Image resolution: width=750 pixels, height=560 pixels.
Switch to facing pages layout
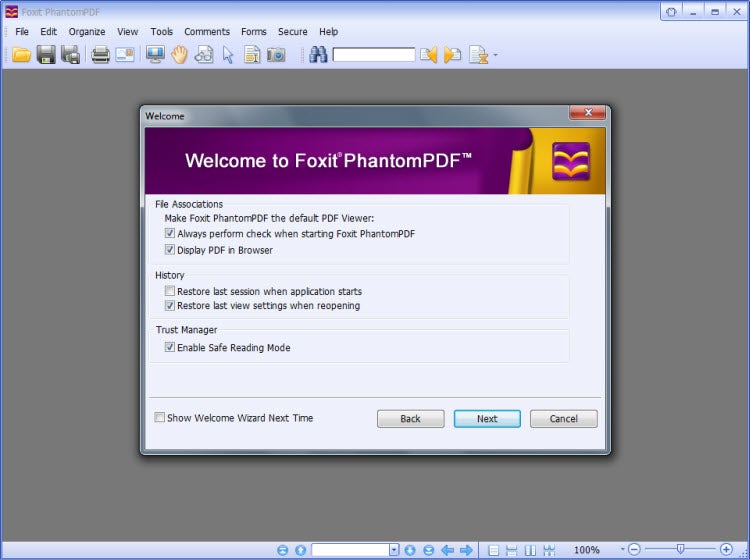(x=530, y=550)
